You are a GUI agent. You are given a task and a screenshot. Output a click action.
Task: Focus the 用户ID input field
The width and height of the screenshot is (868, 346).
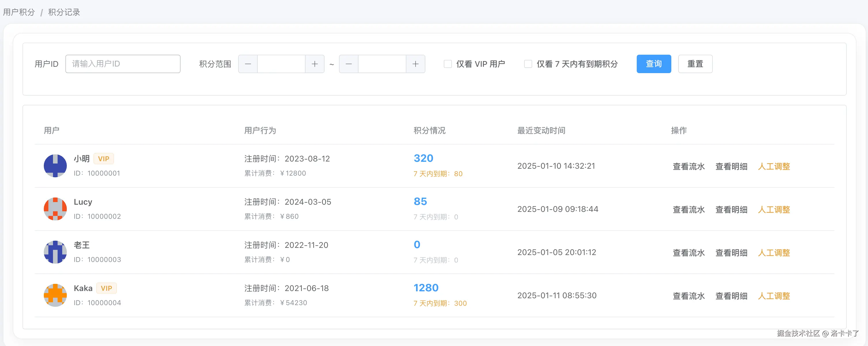[x=123, y=64]
